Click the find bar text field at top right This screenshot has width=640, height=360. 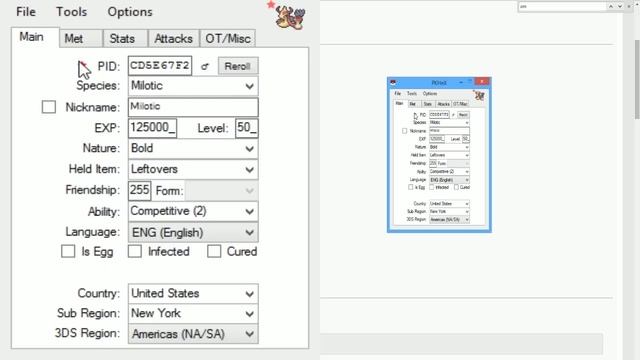click(x=562, y=7)
